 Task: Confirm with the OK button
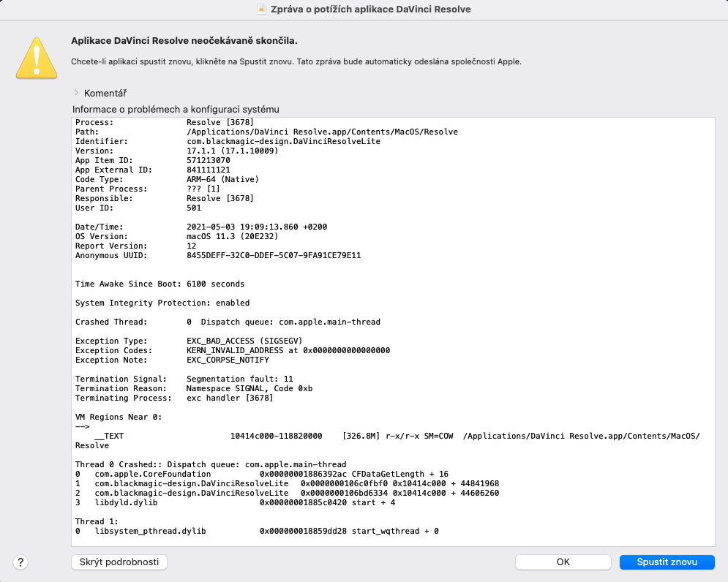(563, 562)
